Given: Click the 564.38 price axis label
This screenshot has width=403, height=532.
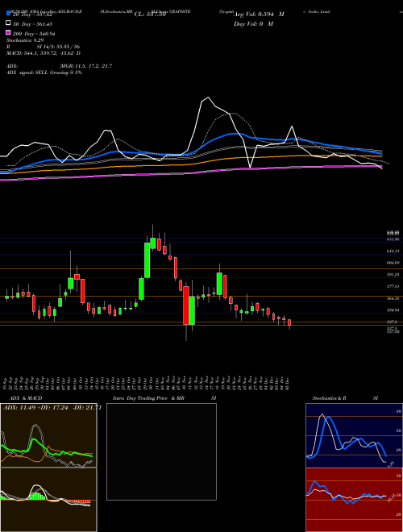Looking at the screenshot, I should [x=393, y=298].
